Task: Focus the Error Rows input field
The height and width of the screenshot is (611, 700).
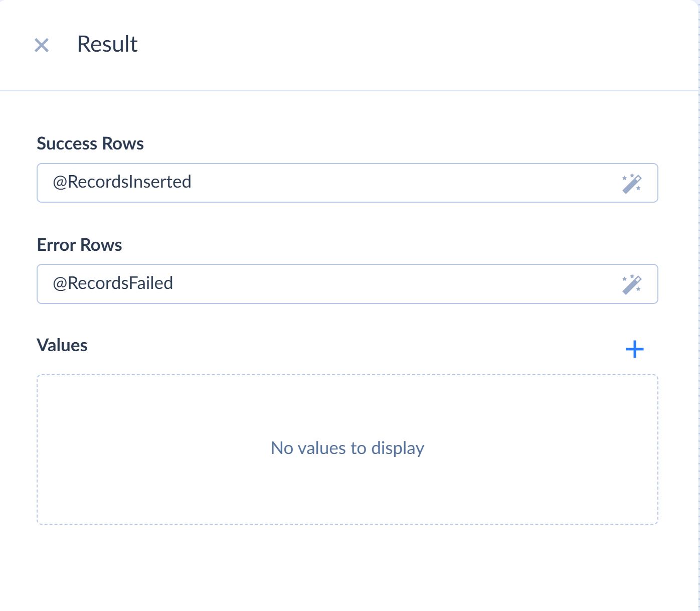Action: click(x=401, y=284)
